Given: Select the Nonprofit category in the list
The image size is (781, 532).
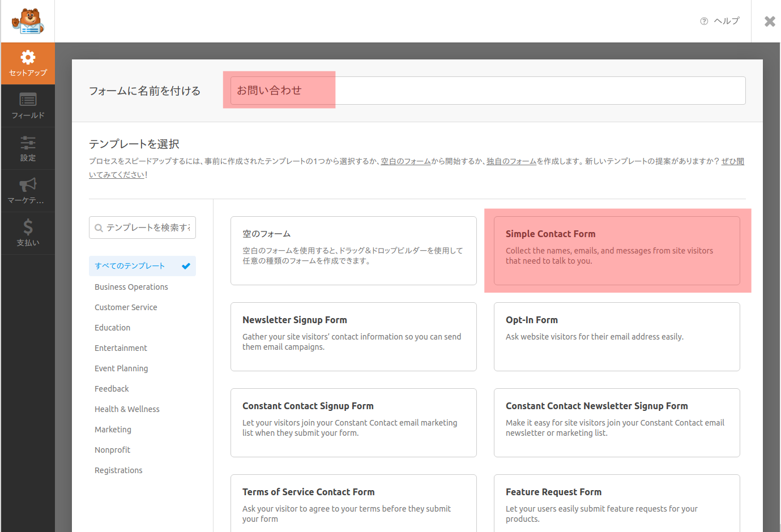Looking at the screenshot, I should tap(112, 449).
